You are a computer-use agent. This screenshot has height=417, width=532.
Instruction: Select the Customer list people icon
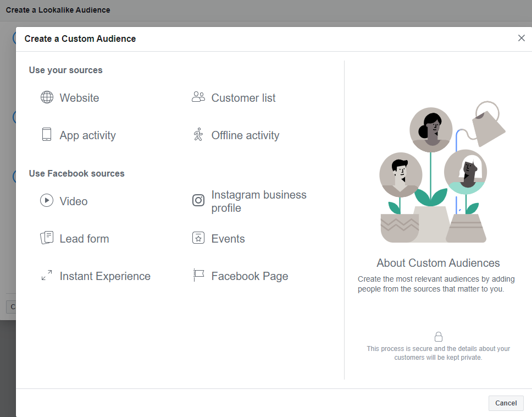(198, 97)
